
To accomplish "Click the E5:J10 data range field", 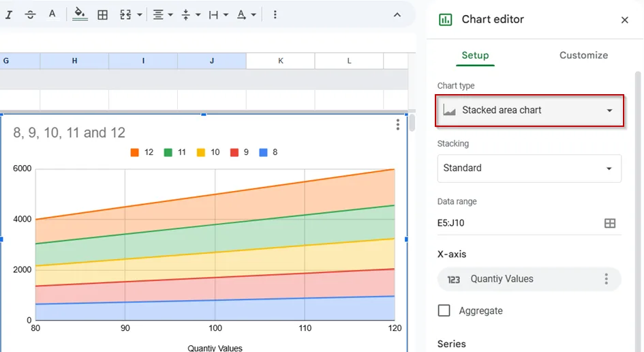I will pos(517,223).
